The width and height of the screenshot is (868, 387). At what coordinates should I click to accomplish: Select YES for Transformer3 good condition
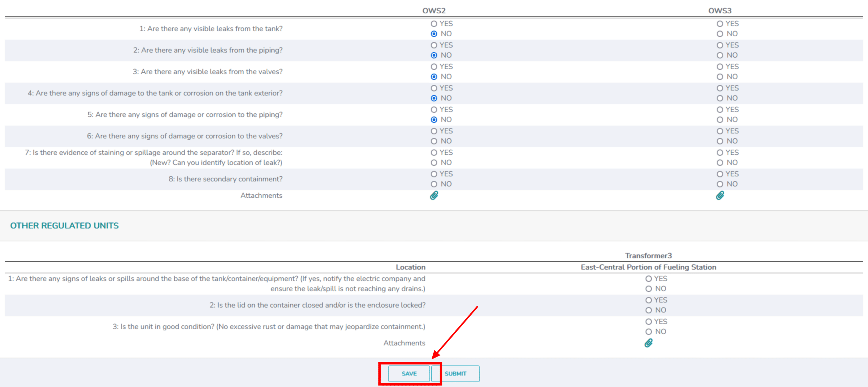(x=649, y=322)
